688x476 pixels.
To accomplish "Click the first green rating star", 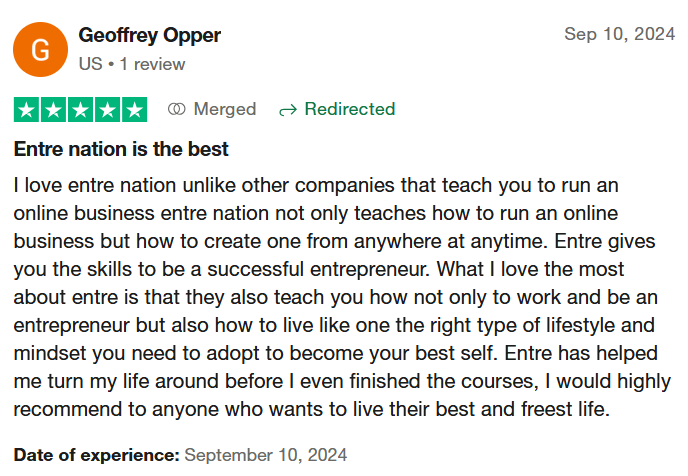I will (x=27, y=109).
